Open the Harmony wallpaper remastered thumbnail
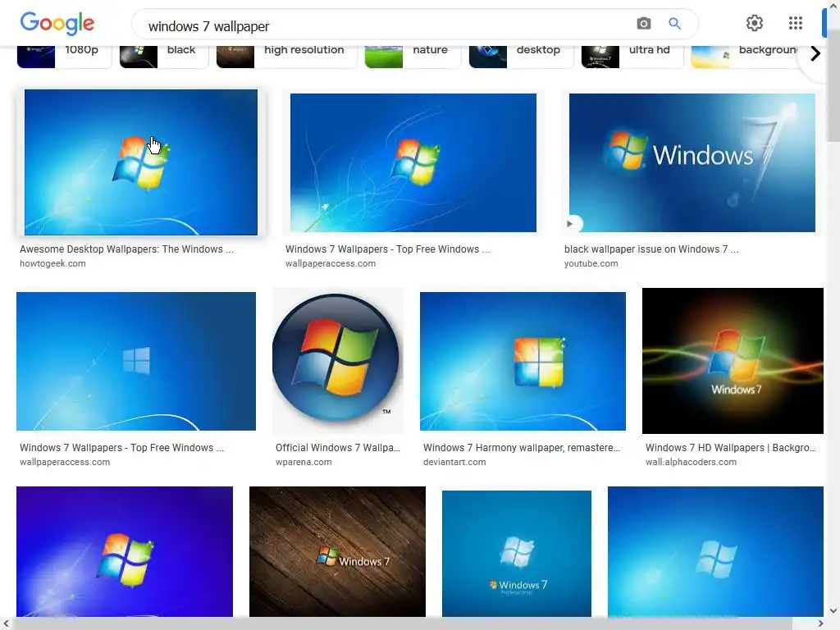The width and height of the screenshot is (840, 630). [x=523, y=361]
